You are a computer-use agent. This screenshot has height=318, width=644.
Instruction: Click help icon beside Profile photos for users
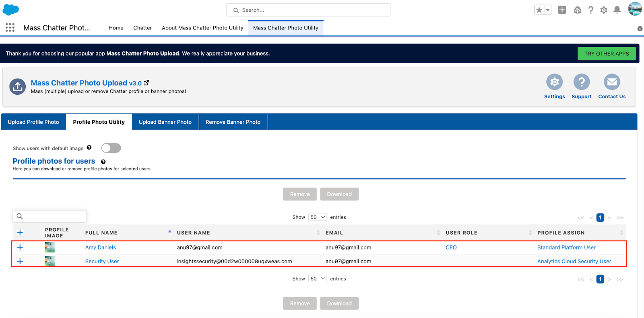(x=103, y=162)
